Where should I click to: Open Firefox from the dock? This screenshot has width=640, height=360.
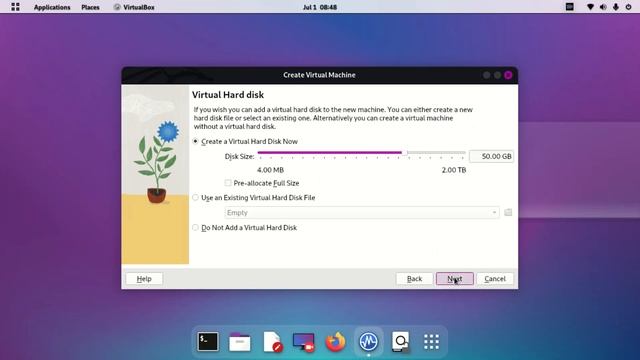(336, 342)
